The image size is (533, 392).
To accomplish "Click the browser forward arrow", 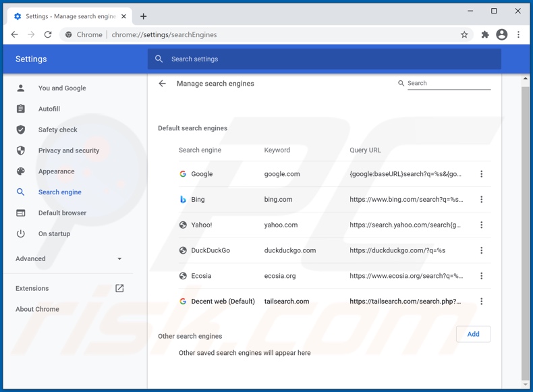I will tap(31, 34).
